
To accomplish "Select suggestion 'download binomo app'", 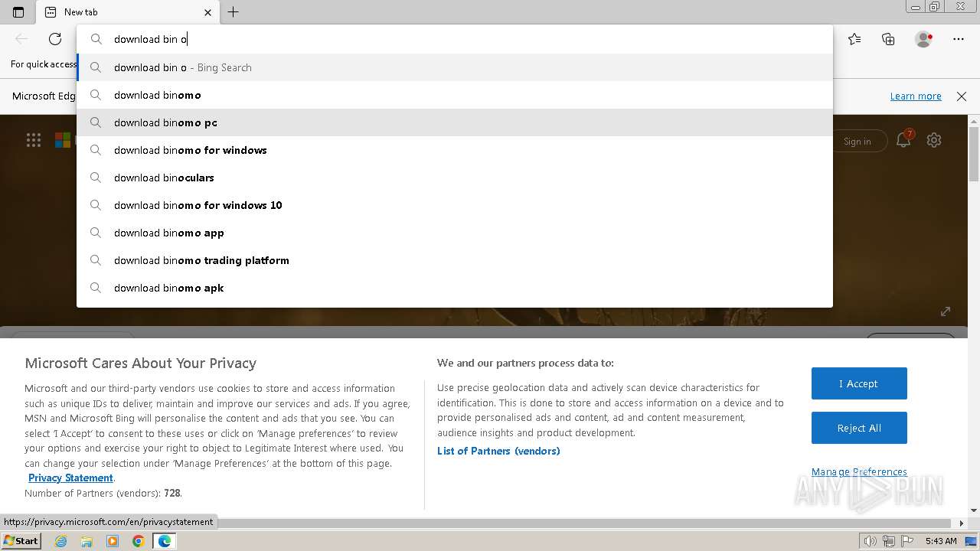I will (455, 233).
